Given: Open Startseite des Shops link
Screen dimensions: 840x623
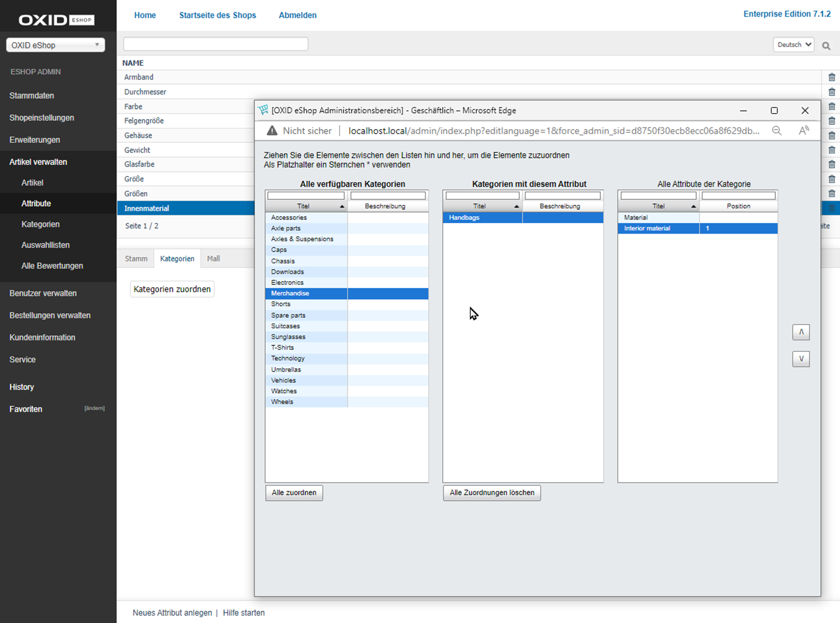Looking at the screenshot, I should click(x=217, y=16).
